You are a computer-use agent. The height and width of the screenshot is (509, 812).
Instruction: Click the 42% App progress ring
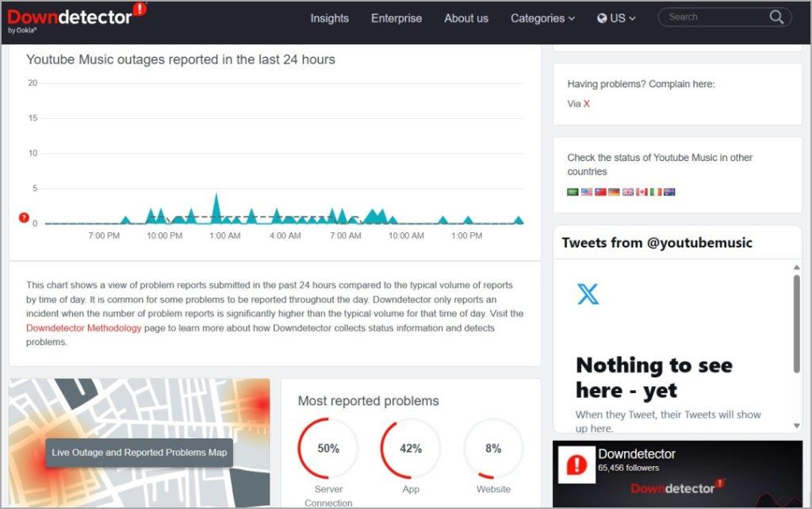click(x=411, y=449)
